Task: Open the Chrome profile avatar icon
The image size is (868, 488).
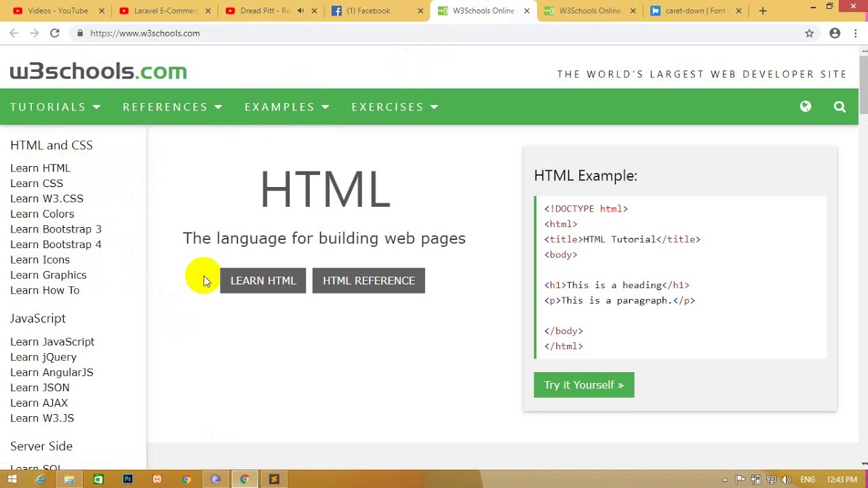Action: point(835,33)
